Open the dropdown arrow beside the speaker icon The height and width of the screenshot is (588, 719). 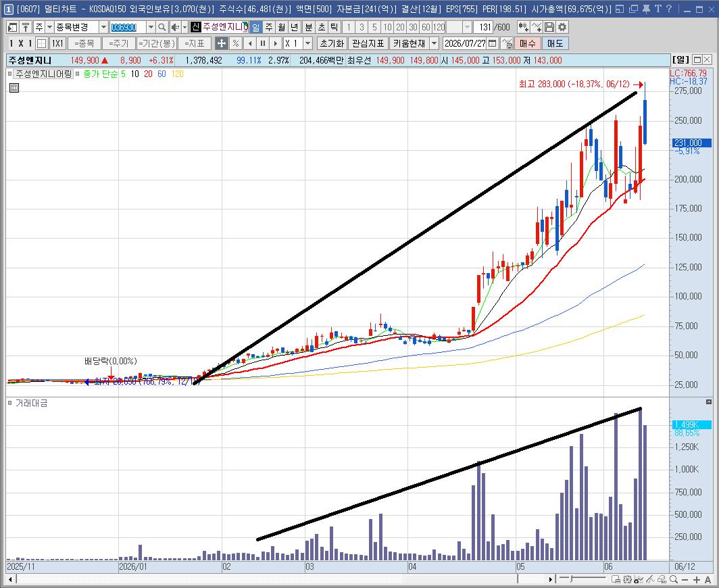pyautogui.click(x=184, y=28)
